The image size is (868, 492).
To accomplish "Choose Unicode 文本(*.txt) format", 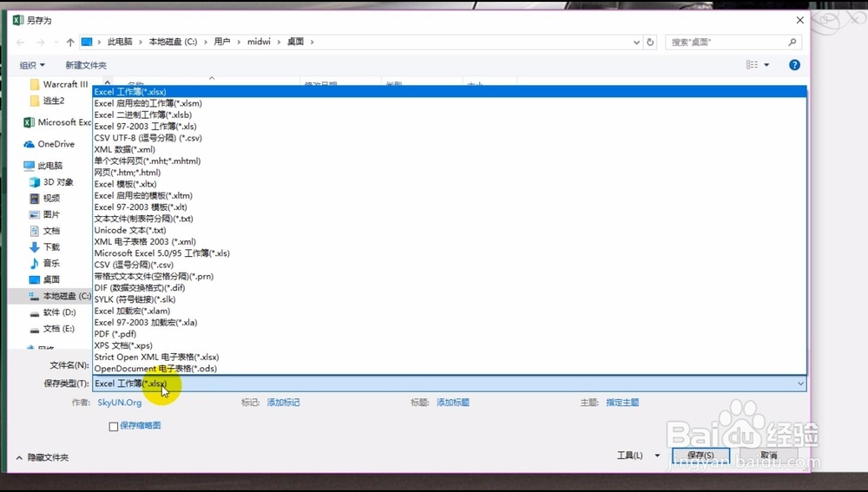I will coord(449,230).
